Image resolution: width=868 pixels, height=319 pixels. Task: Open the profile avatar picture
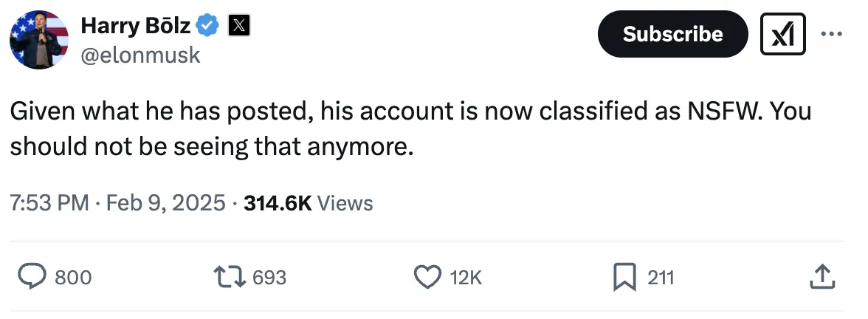(39, 39)
